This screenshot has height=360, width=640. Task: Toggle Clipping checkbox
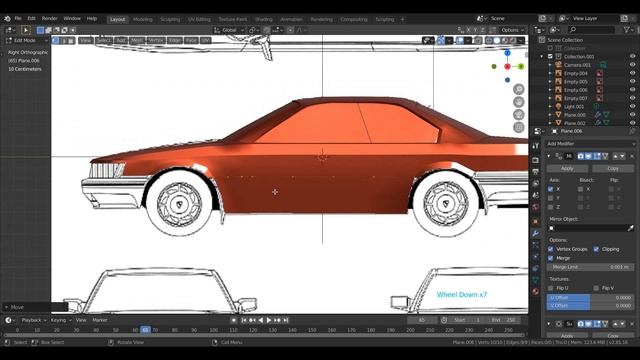(596, 249)
